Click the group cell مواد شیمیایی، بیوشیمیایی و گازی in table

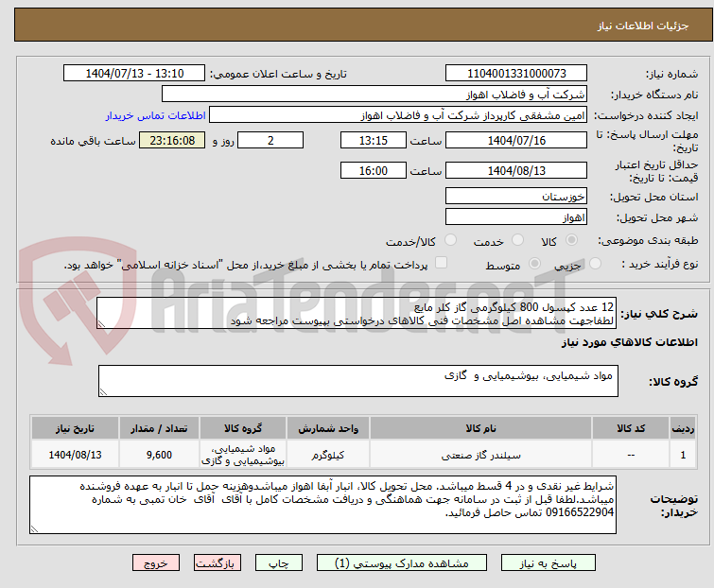pos(243,455)
